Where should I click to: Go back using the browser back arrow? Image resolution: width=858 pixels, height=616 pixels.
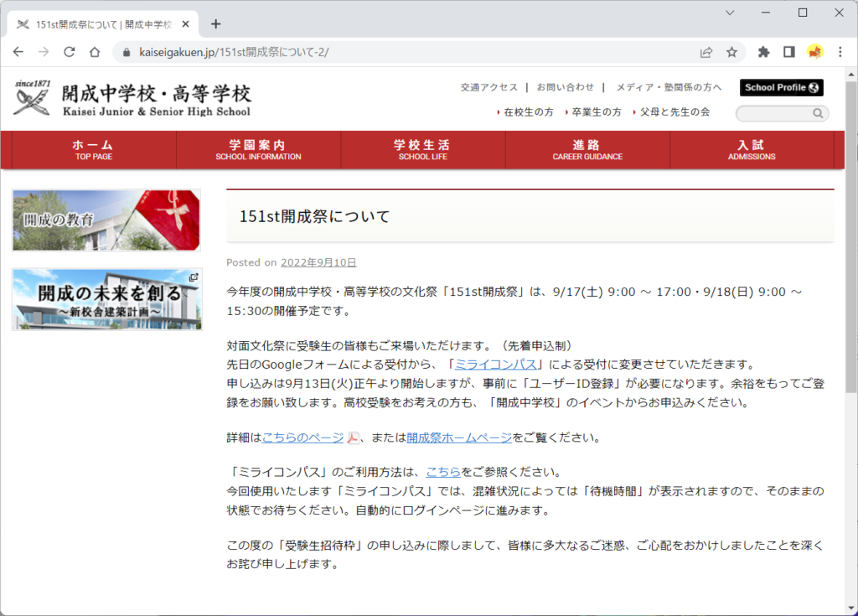click(18, 52)
